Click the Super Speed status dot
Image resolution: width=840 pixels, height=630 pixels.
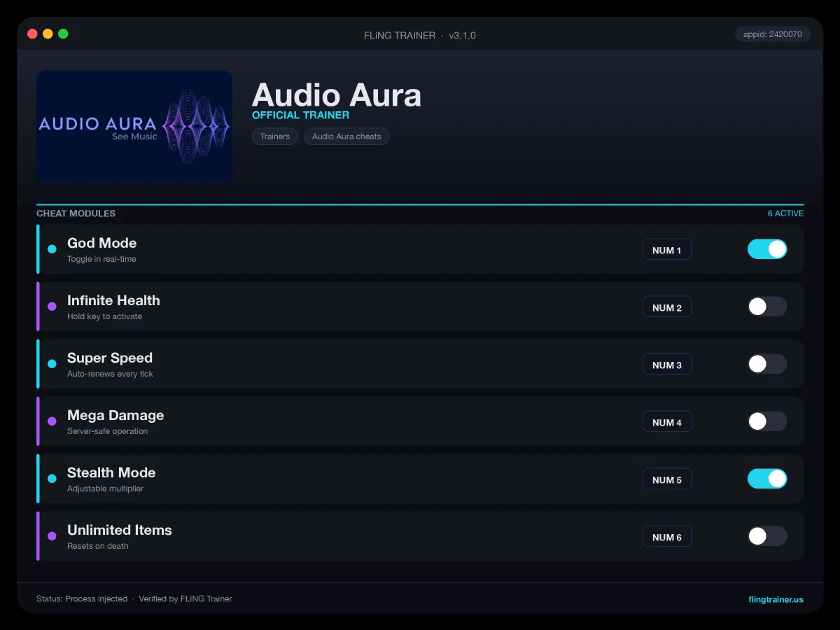(52, 364)
